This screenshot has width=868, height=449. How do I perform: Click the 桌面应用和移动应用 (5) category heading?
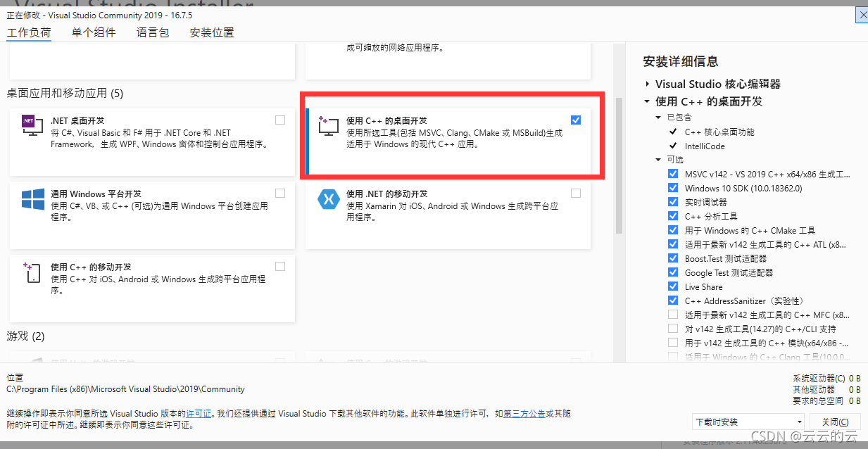coord(65,93)
